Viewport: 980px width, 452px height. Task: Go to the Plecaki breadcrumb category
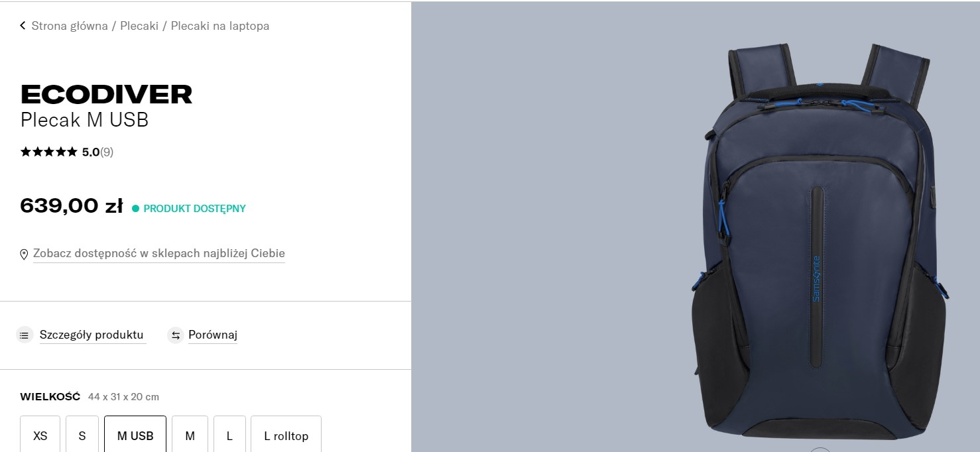click(139, 26)
